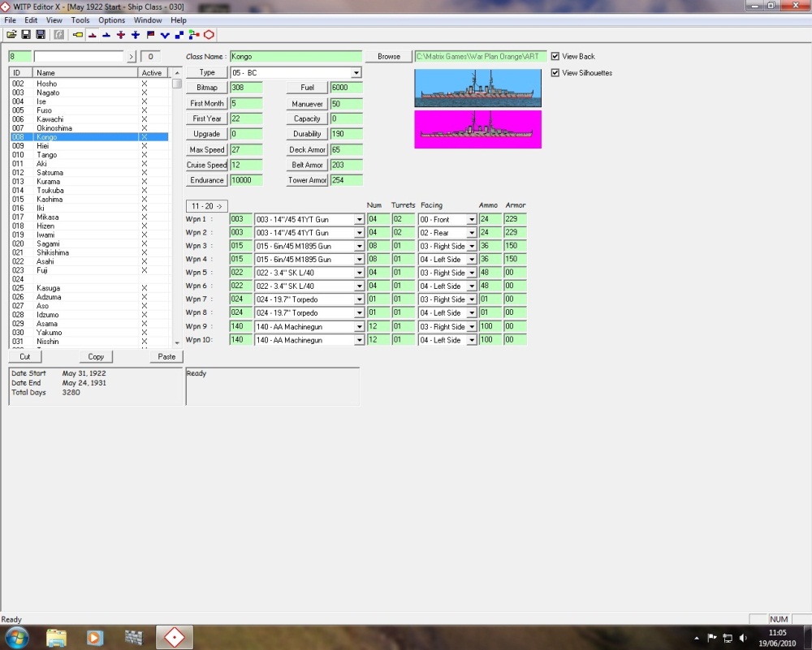Toggle the View Silhouettes checkbox
This screenshot has height=650, width=812.
[555, 73]
